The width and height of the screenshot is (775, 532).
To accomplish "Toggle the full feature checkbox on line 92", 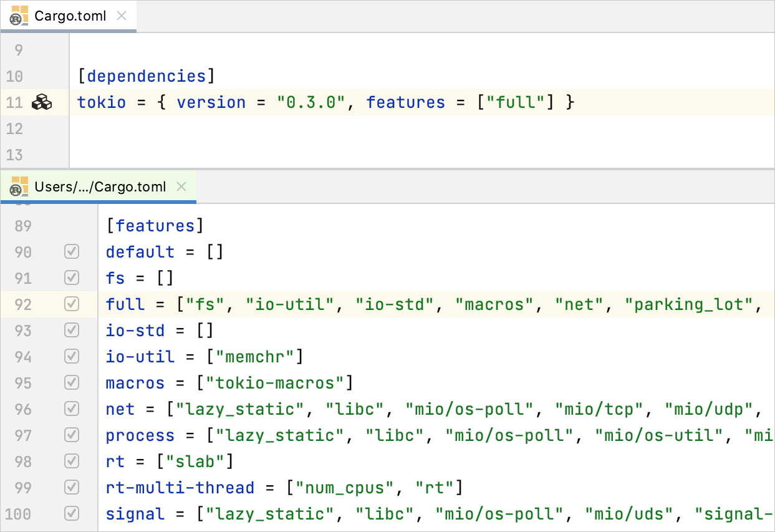I will 72,304.
